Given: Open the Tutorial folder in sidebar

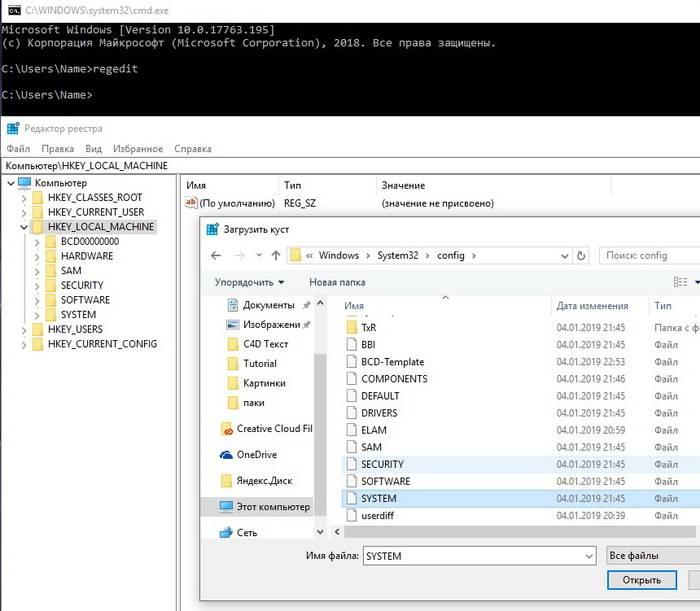Looking at the screenshot, I should click(x=260, y=364).
